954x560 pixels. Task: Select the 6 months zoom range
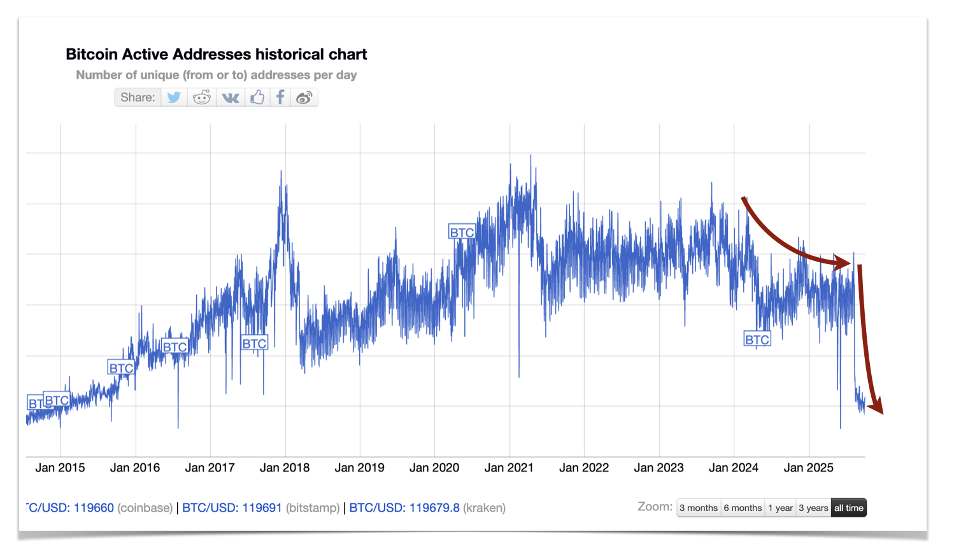pyautogui.click(x=743, y=508)
